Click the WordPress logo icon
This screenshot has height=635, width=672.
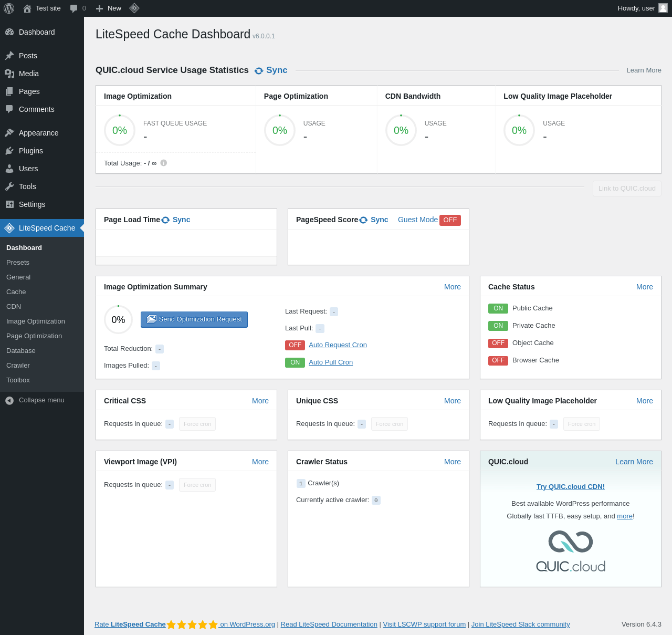point(9,8)
